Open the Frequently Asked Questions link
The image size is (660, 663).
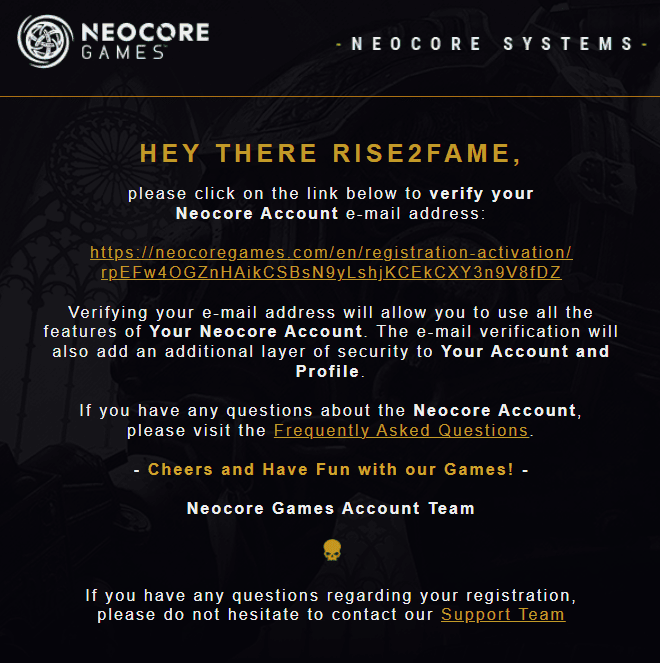401,430
